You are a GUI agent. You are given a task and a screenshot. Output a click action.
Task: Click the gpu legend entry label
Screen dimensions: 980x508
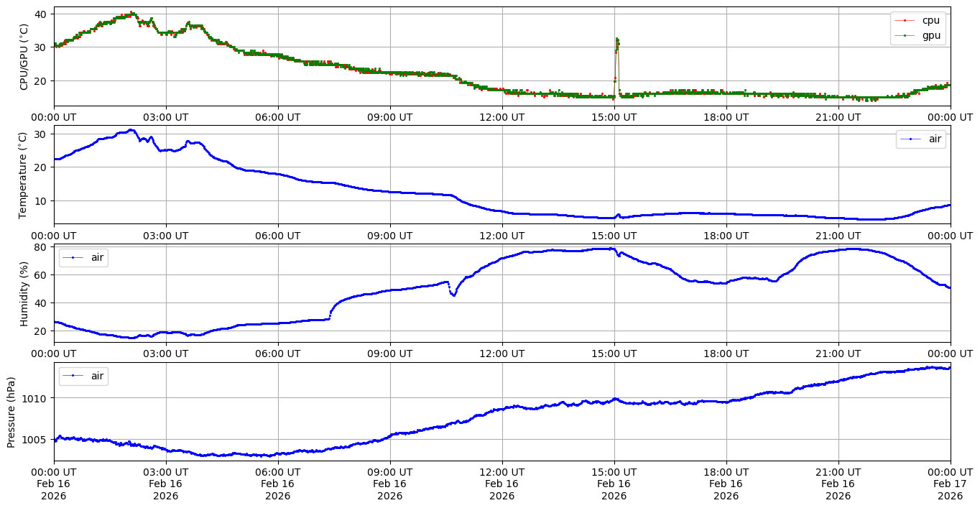pyautogui.click(x=930, y=35)
